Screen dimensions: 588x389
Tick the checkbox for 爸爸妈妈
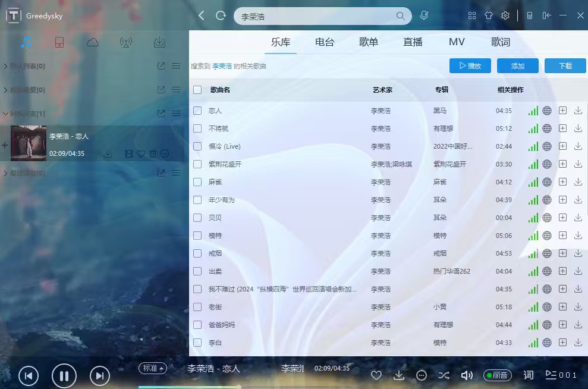(x=197, y=325)
